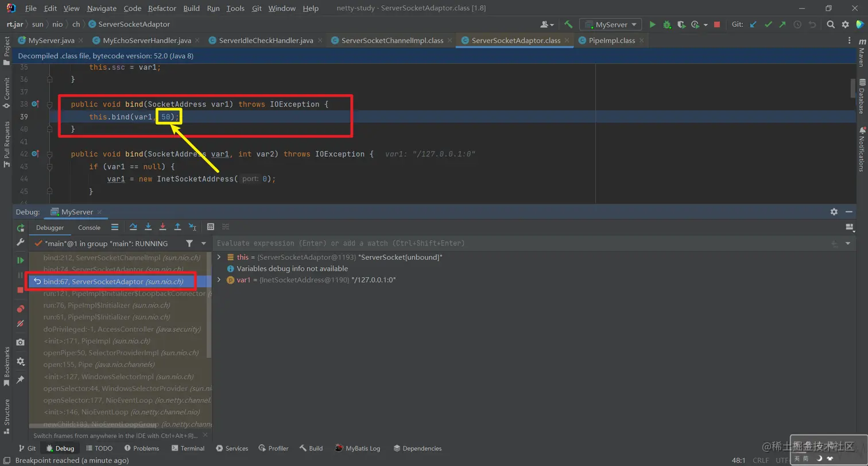This screenshot has height=466, width=868.
Task: Click the gutter override icon at line 42
Action: [x=34, y=154]
